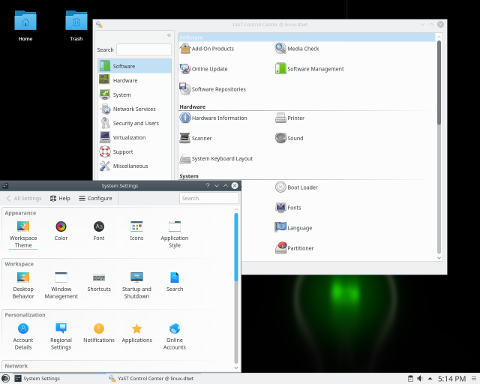Select Miscellaneous category in YaST

pos(135,166)
